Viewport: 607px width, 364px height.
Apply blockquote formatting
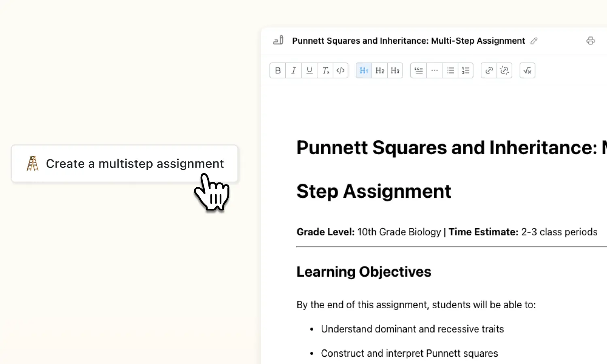418,70
